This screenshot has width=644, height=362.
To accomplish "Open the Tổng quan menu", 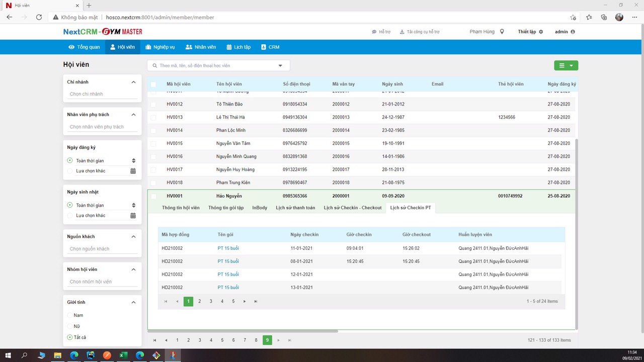I will pyautogui.click(x=84, y=47).
